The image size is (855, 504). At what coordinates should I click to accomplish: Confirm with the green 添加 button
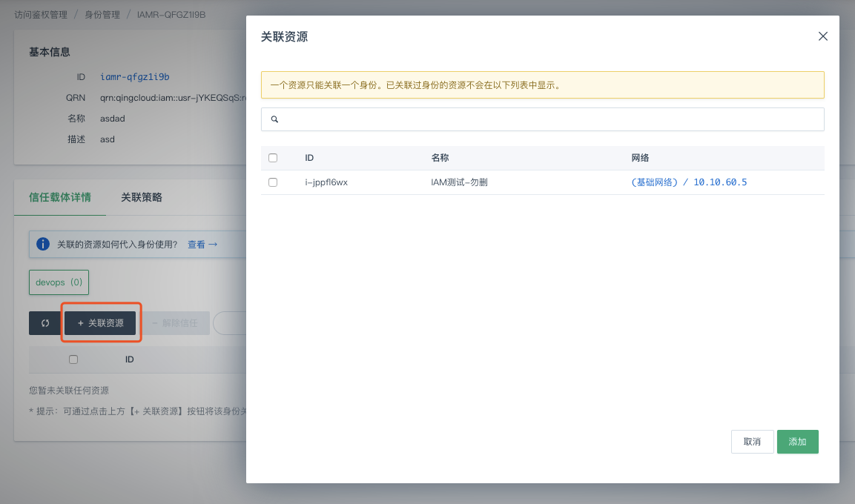[x=797, y=442]
